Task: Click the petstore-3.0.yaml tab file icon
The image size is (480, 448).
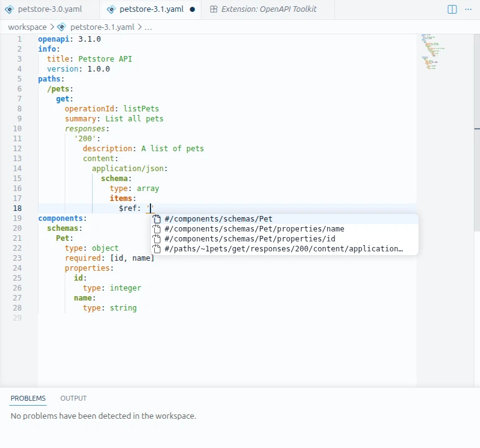Action: [x=9, y=9]
